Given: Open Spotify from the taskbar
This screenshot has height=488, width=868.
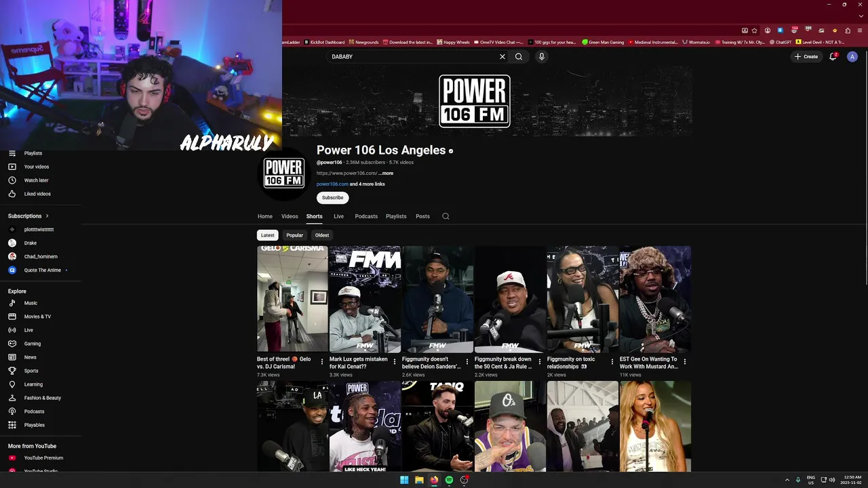Looking at the screenshot, I should click(x=449, y=480).
